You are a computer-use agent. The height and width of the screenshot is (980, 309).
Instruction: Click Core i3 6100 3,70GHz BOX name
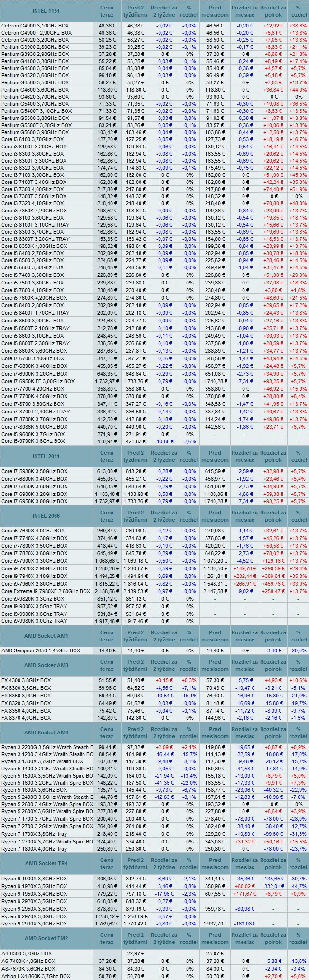(33, 139)
